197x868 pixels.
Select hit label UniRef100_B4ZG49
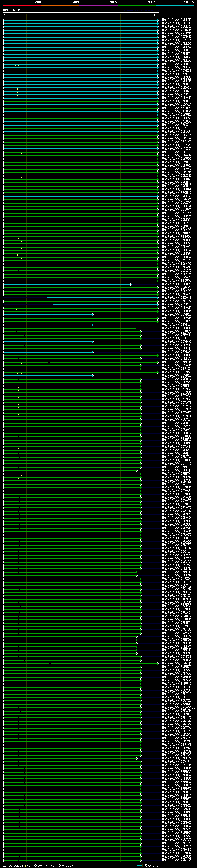(x=177, y=298)
